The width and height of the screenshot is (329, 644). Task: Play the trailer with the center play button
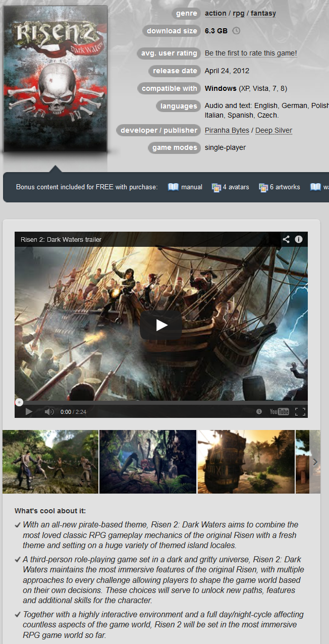click(161, 325)
